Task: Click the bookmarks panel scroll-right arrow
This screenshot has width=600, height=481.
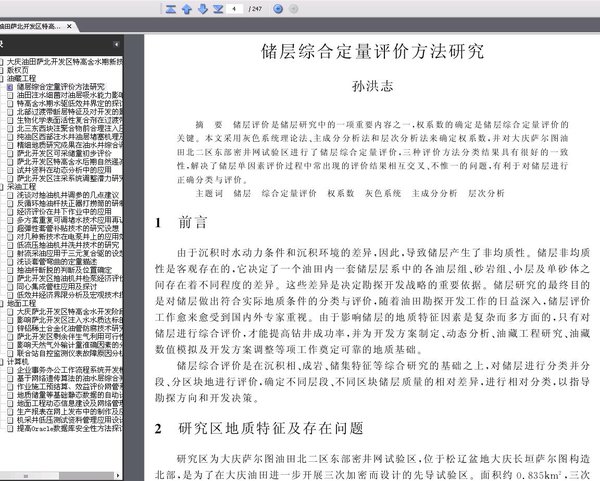Action: pos(117,476)
